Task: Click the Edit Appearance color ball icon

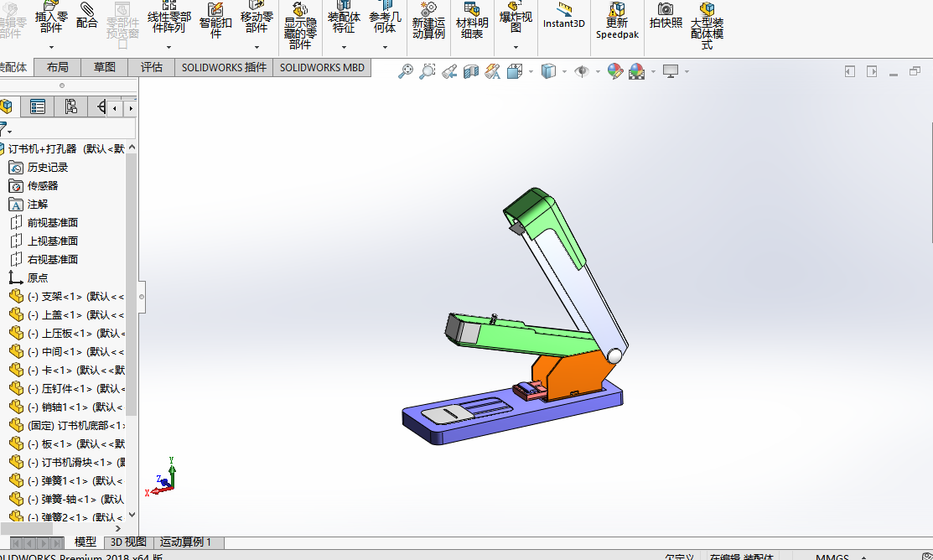Action: (614, 71)
